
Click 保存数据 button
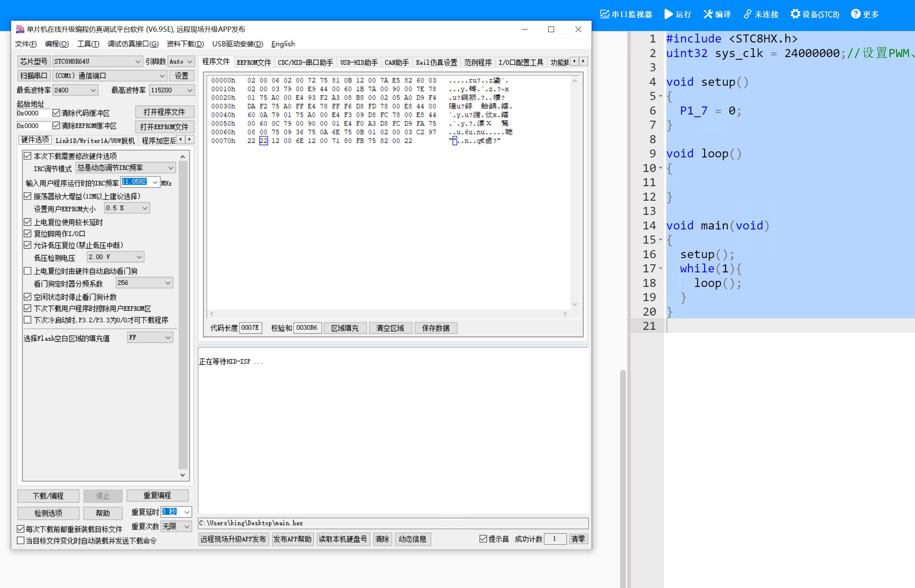(x=436, y=328)
